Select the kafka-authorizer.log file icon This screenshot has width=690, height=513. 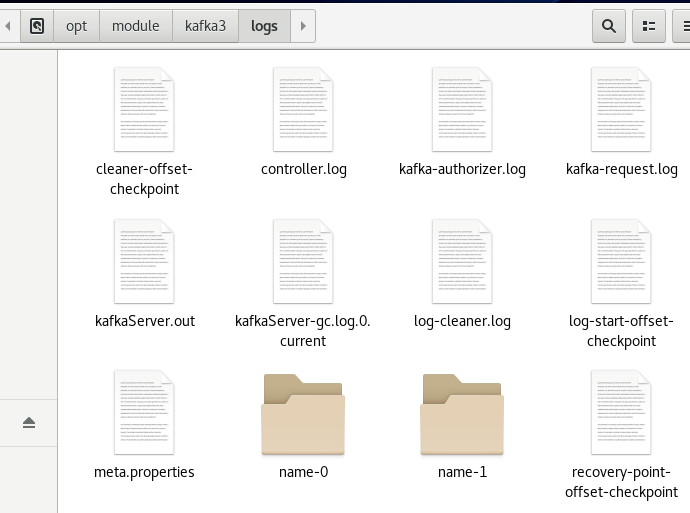point(462,110)
